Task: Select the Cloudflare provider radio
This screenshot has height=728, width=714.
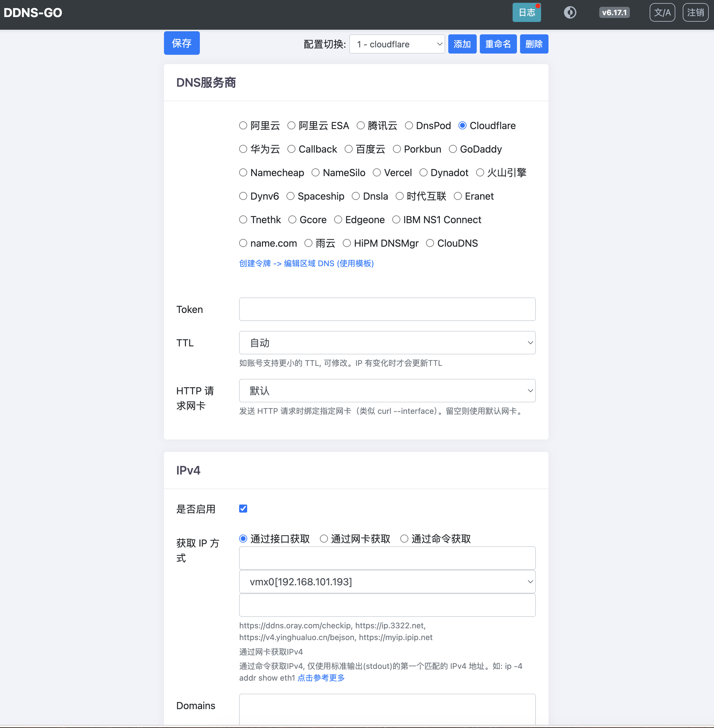Action: pyautogui.click(x=462, y=125)
